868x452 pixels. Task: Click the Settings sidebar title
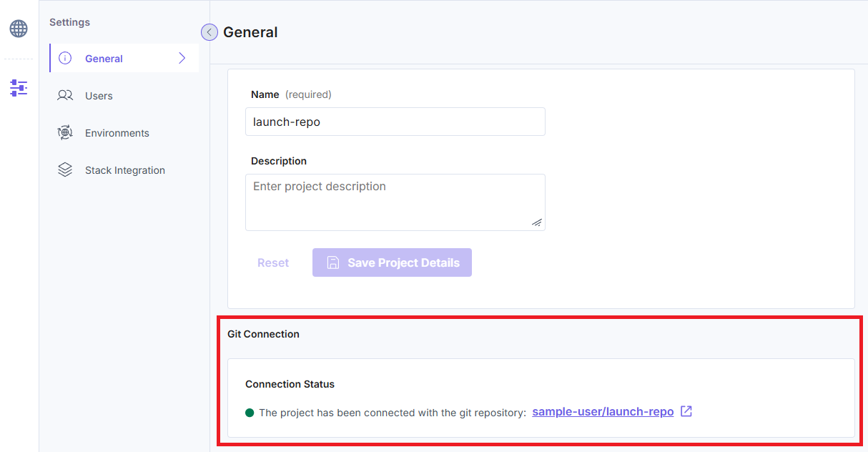point(69,22)
